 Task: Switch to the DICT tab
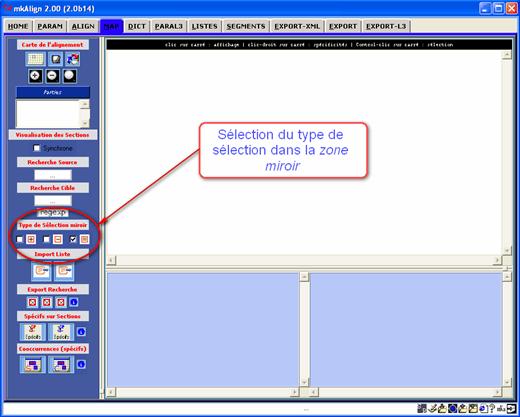click(x=137, y=26)
